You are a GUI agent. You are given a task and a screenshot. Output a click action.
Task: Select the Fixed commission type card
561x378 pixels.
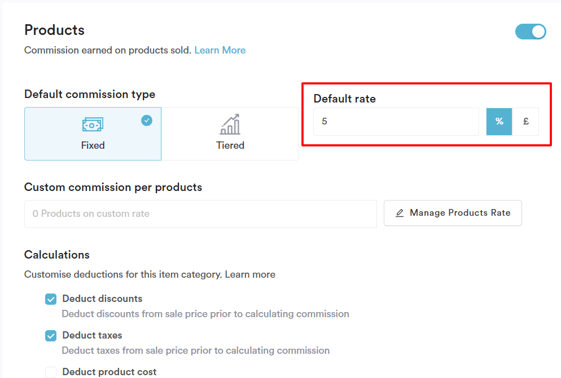pyautogui.click(x=93, y=134)
